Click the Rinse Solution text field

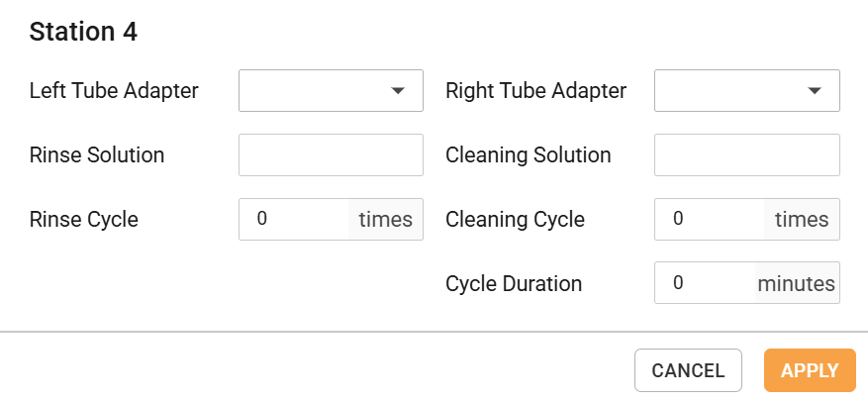(331, 155)
